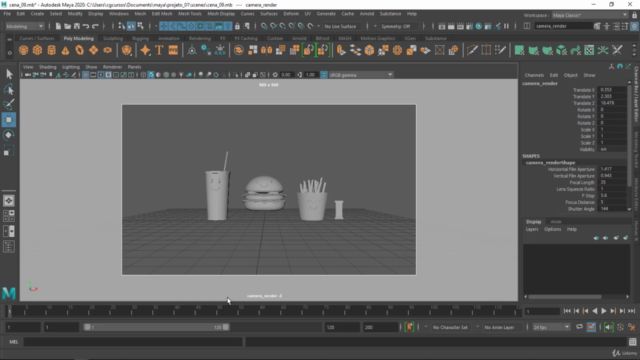The width and height of the screenshot is (640, 360).
Task: Create a polygon sphere from the shelf
Action: [23, 50]
